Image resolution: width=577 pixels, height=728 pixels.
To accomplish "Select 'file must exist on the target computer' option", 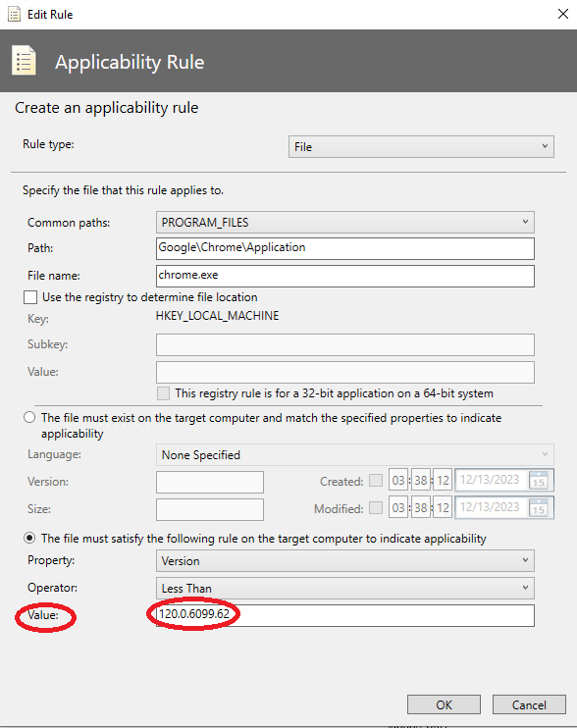I will coord(29,417).
